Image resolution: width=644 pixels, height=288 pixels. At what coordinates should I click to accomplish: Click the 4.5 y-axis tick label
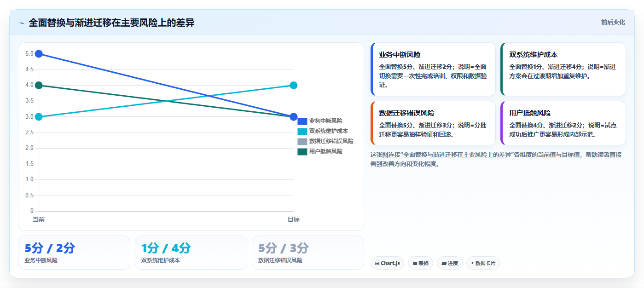29,69
